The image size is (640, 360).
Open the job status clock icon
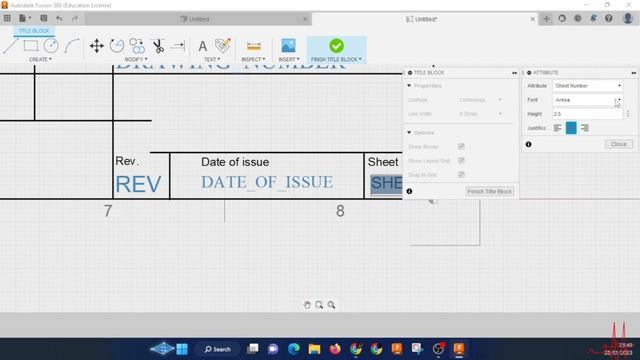tap(578, 18)
